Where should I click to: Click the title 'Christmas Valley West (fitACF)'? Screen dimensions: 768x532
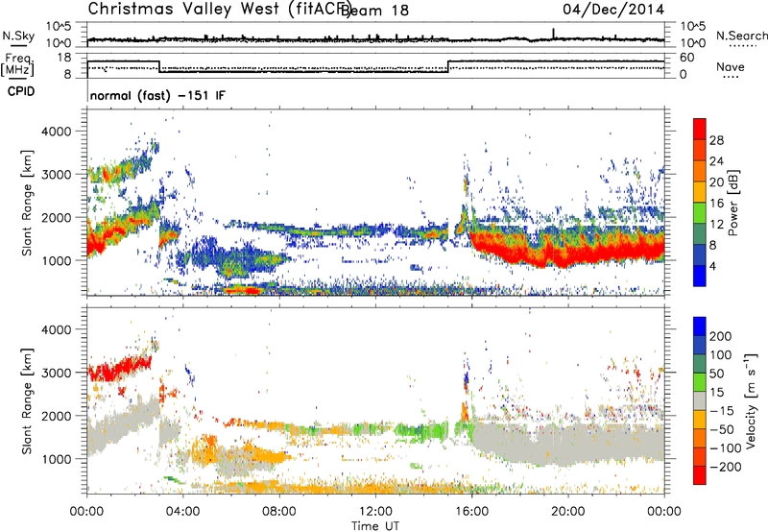[219, 10]
